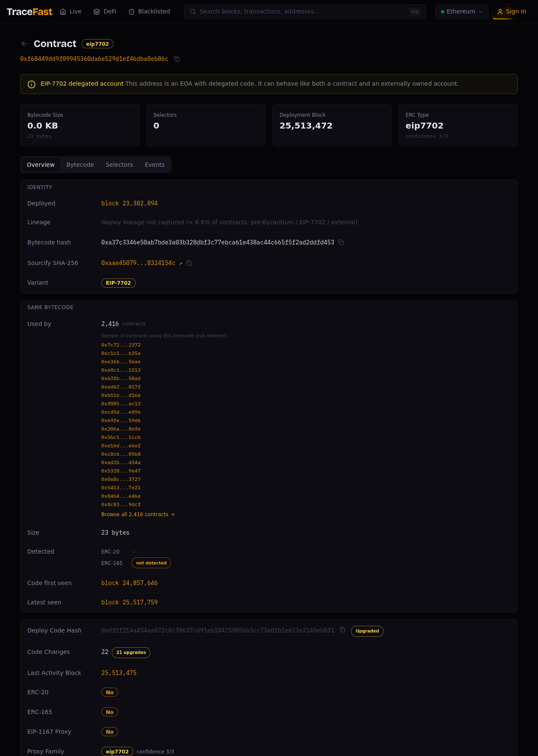Open Code first seen block 24,857,646
The width and height of the screenshot is (538, 756).
(129, 583)
